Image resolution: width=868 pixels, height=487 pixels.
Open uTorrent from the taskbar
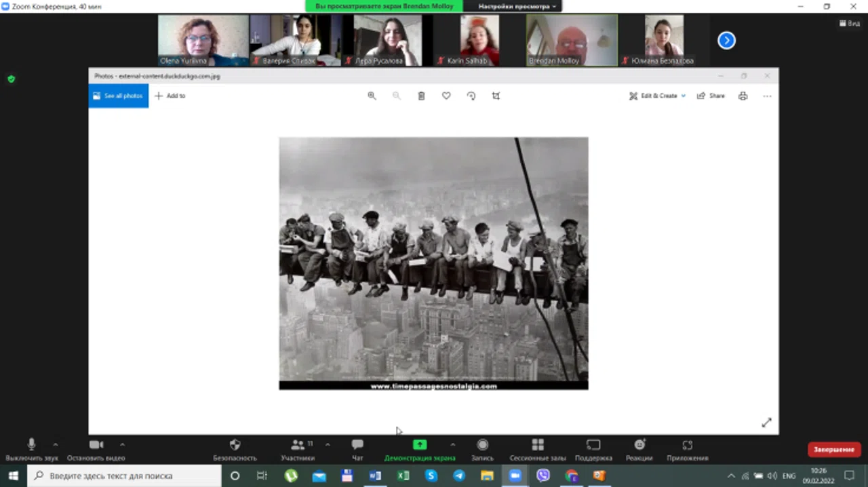[291, 475]
